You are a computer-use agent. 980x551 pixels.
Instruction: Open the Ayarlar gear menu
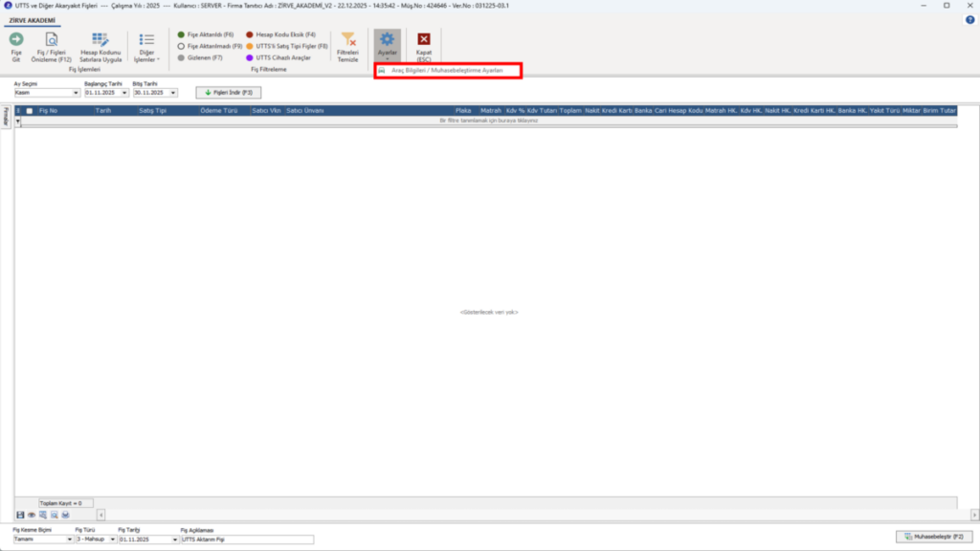coord(387,46)
